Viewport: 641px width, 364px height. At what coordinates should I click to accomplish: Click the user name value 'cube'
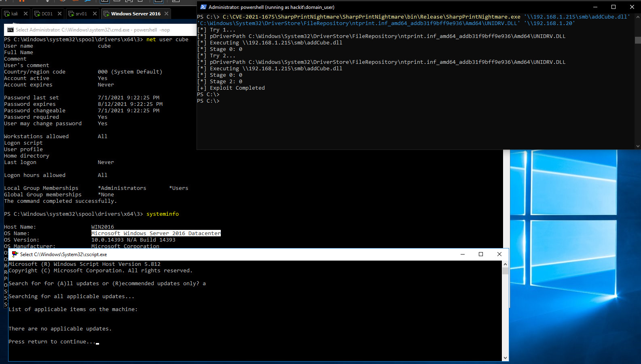point(104,46)
